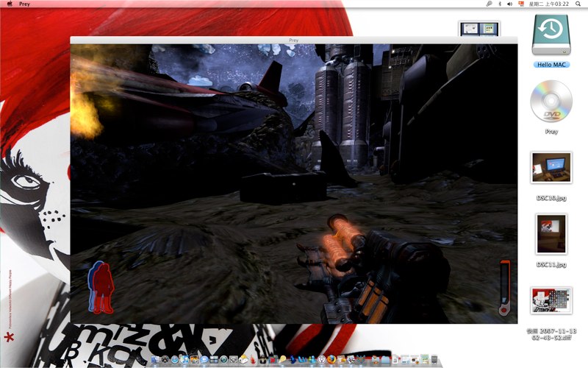Image resolution: width=588 pixels, height=368 pixels.
Task: Open Finder in the Dock
Action: point(155,359)
